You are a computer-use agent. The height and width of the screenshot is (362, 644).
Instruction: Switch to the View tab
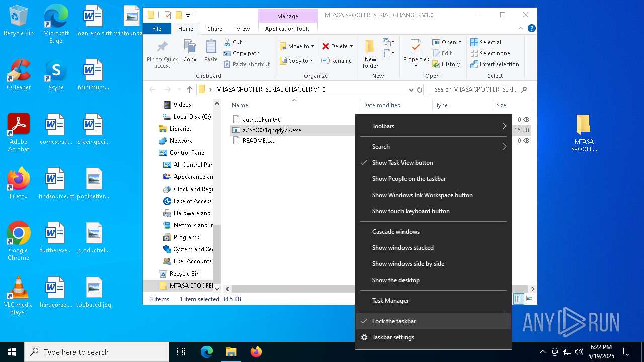[x=243, y=29]
